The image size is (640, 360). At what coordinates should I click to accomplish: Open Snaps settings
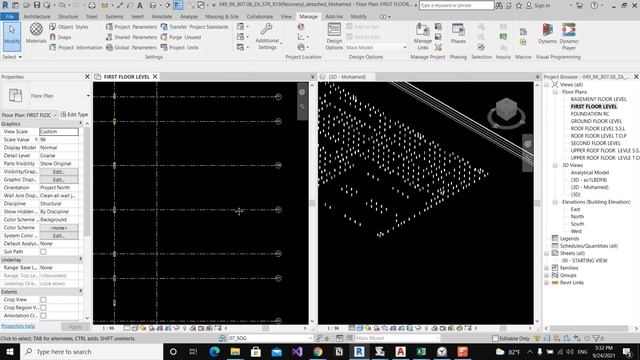[60, 37]
